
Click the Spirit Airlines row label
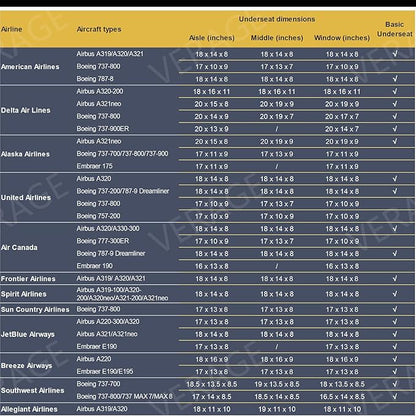point(24,294)
